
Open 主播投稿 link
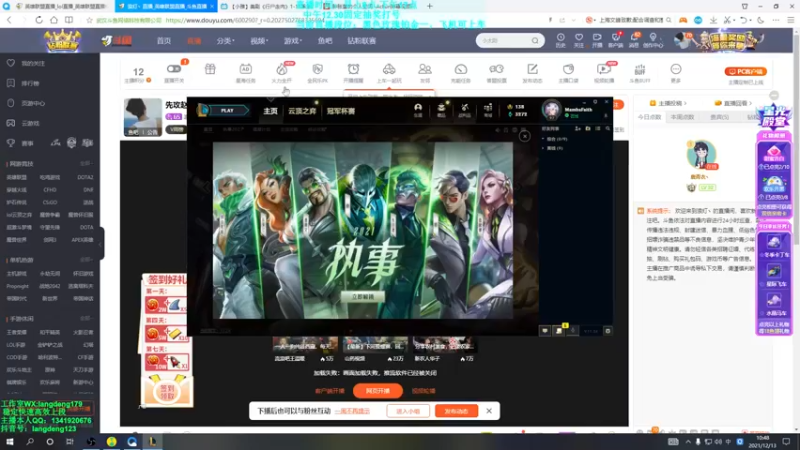tap(668, 103)
